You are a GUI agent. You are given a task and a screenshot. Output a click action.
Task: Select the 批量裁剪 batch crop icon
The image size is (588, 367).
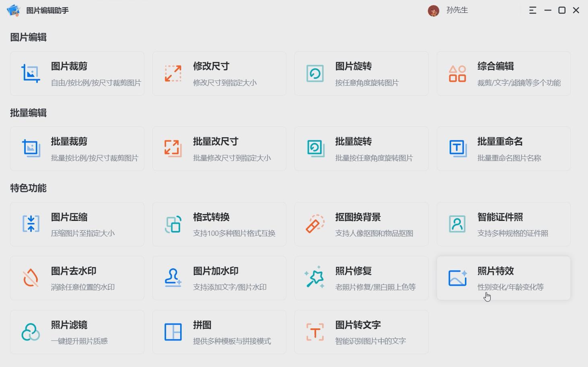(x=31, y=148)
